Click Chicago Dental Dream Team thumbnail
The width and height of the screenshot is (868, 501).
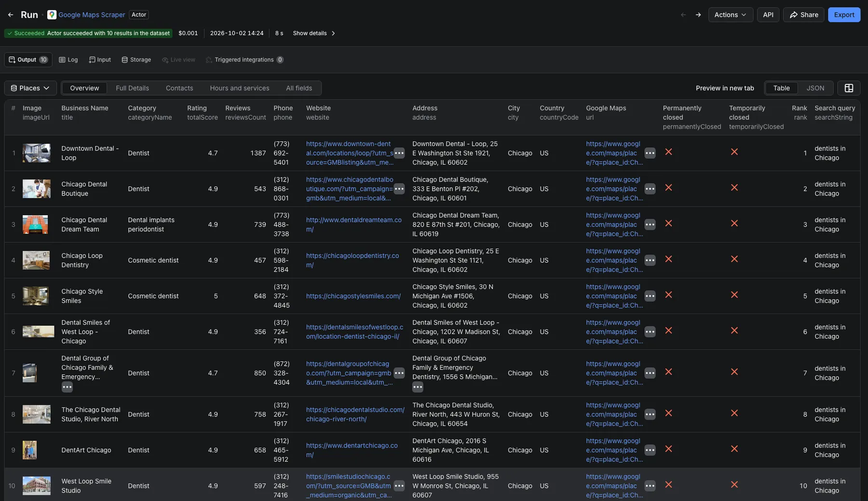[x=35, y=224]
